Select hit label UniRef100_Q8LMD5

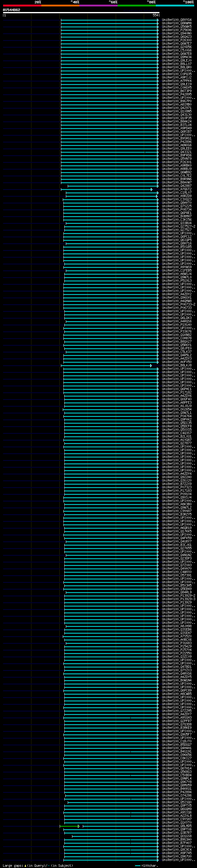coord(176,826)
